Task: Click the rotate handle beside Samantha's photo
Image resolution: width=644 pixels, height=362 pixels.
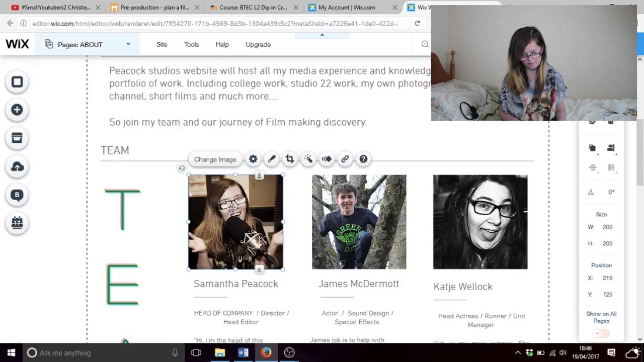Action: 182,168
